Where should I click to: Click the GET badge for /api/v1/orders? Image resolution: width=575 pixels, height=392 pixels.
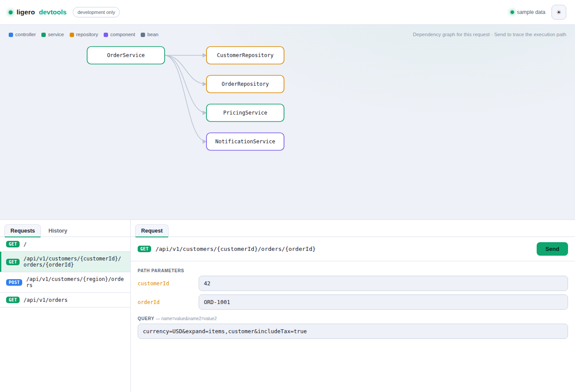point(13,300)
